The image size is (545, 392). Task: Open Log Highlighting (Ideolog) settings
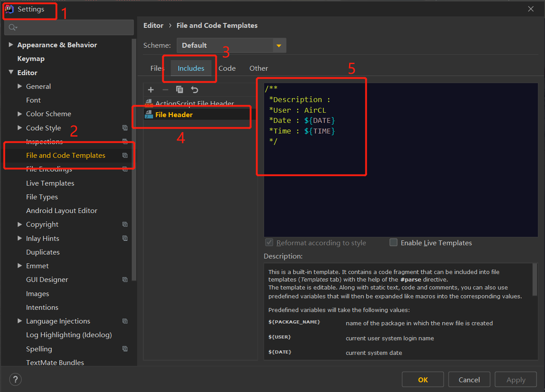click(x=69, y=335)
